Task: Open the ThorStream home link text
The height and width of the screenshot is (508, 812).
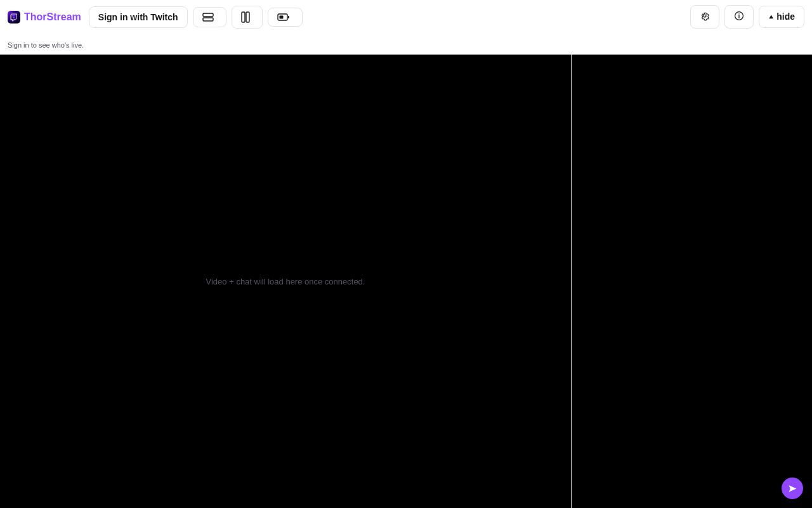Action: (x=53, y=17)
